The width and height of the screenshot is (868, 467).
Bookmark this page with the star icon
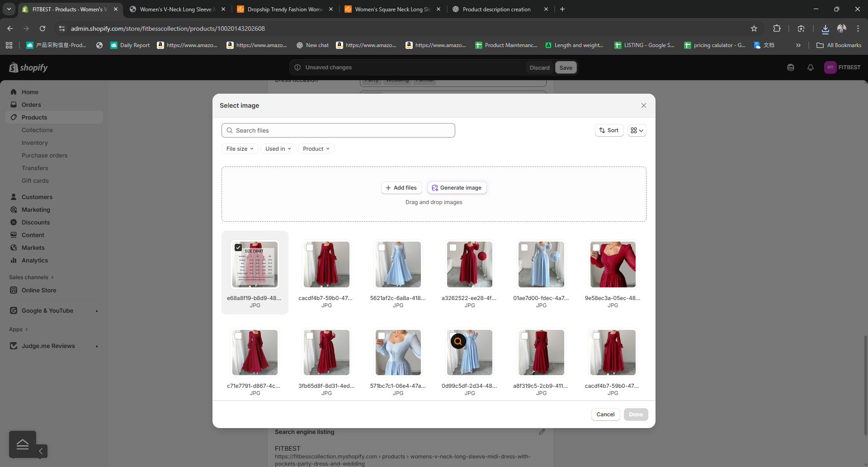754,29
